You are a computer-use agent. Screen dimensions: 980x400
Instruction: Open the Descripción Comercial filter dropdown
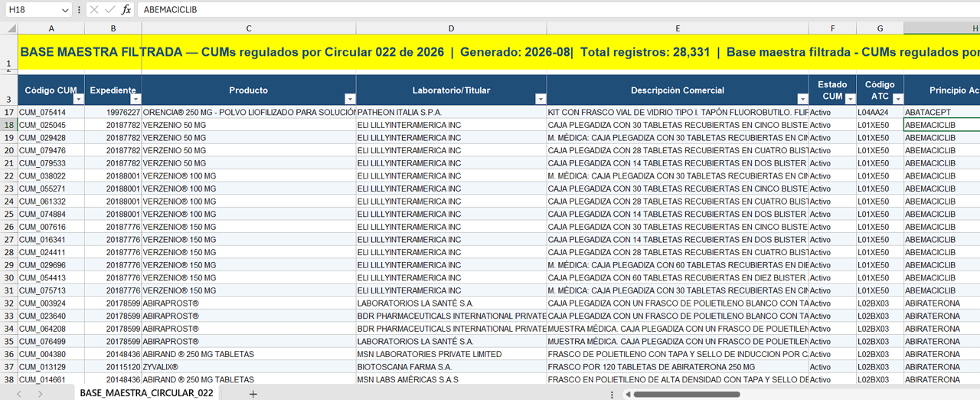[802, 99]
